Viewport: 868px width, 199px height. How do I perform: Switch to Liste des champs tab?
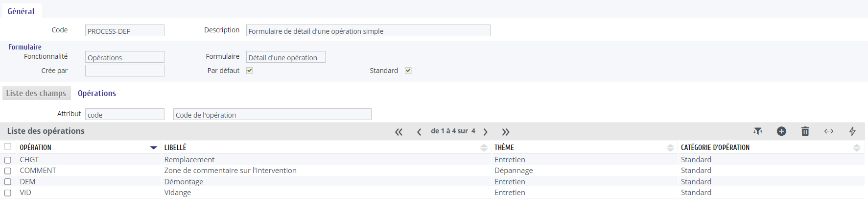36,93
